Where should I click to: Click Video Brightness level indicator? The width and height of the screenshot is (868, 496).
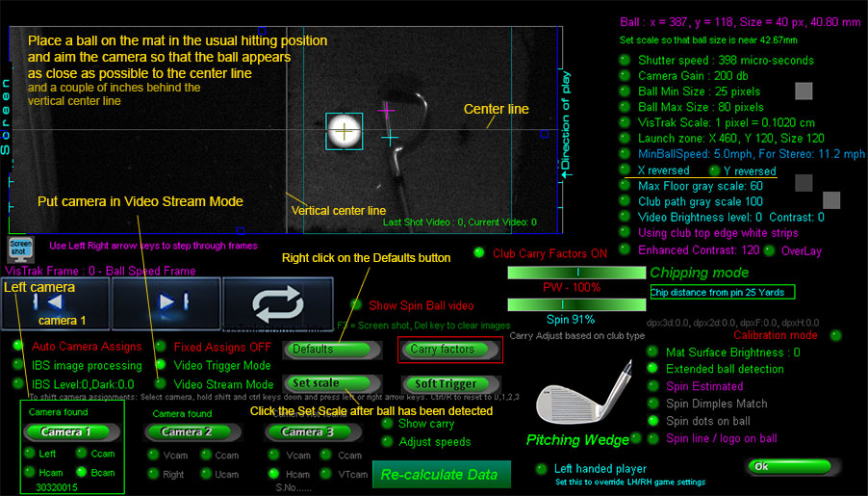[x=625, y=217]
